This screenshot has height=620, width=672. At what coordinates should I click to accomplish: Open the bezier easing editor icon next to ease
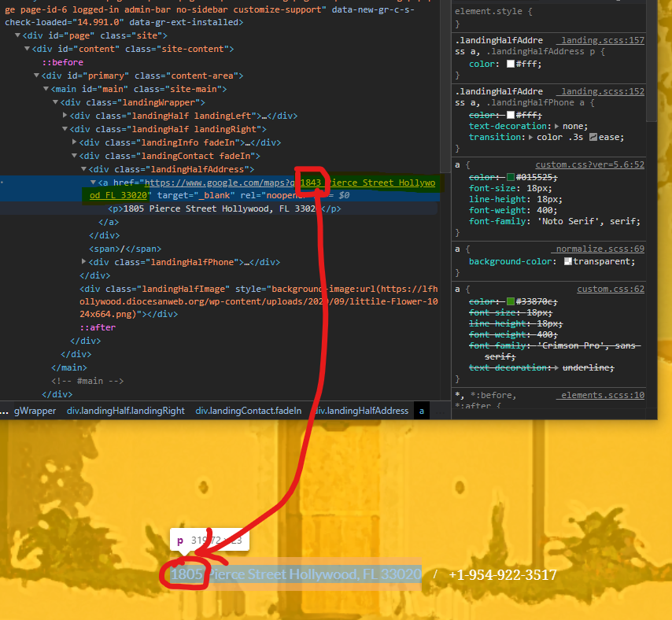click(593, 137)
